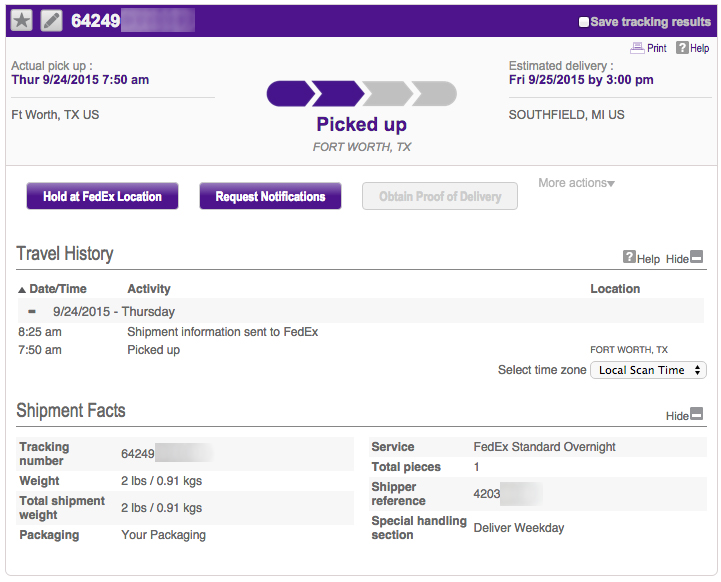Collapse the 9/24/2015 Thursday date group

click(x=32, y=311)
